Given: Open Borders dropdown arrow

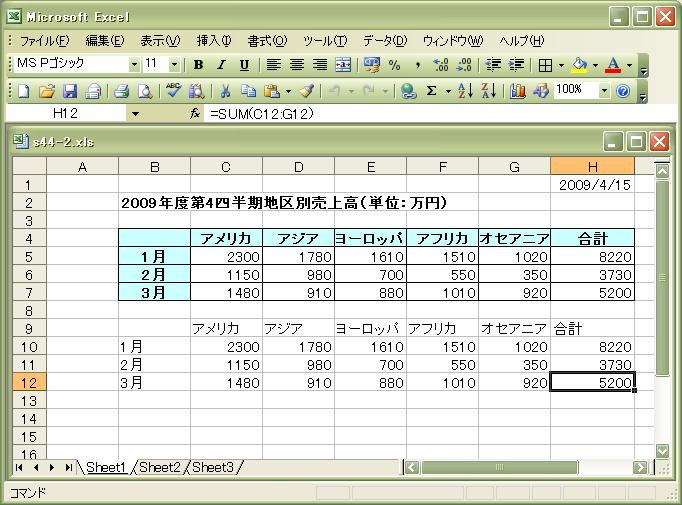Looking at the screenshot, I should tap(561, 65).
